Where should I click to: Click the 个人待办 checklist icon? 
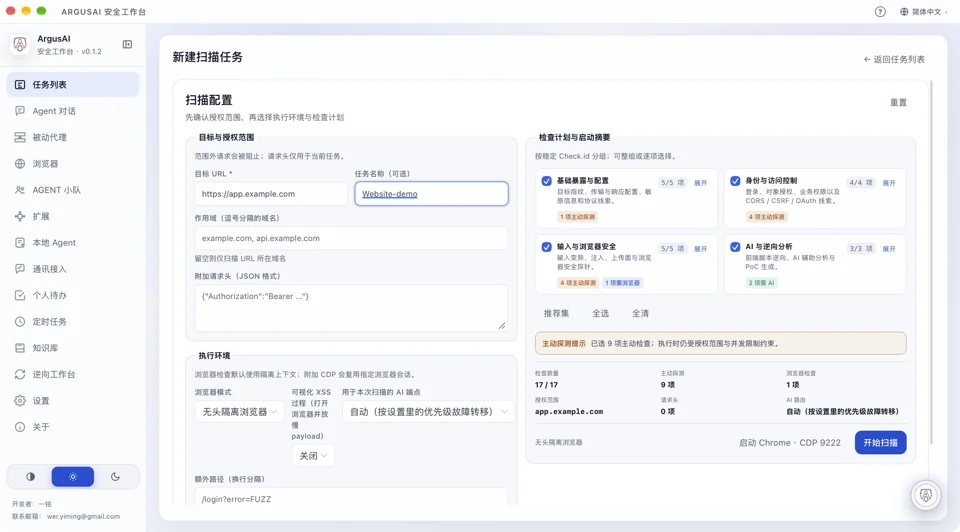click(20, 295)
